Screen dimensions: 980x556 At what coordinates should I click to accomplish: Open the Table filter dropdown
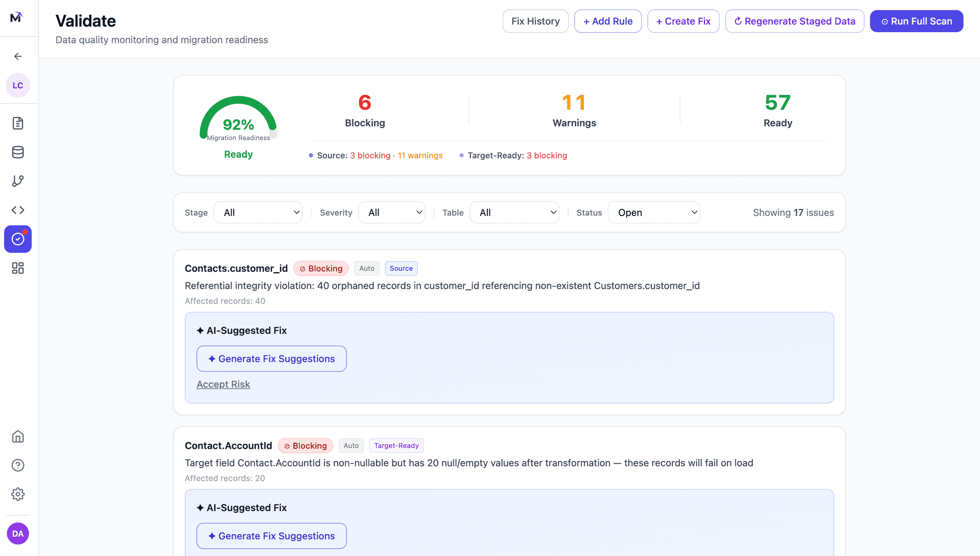(x=514, y=212)
